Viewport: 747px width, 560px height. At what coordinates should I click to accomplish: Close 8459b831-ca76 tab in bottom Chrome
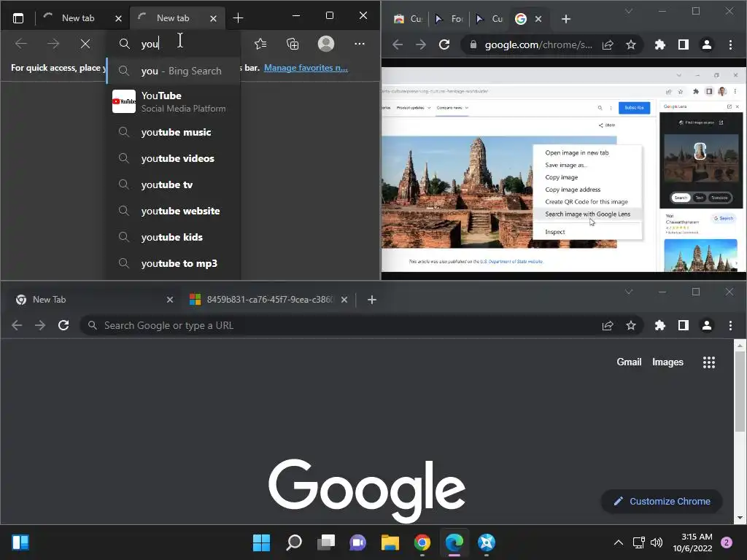(344, 300)
